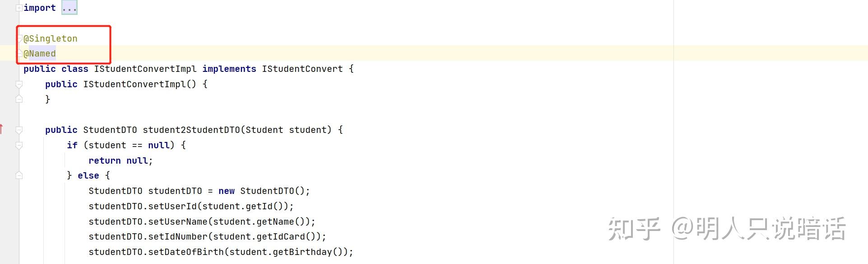
Task: Collapse the IStudentConvertImpl constructor fold marker
Action: point(19,84)
